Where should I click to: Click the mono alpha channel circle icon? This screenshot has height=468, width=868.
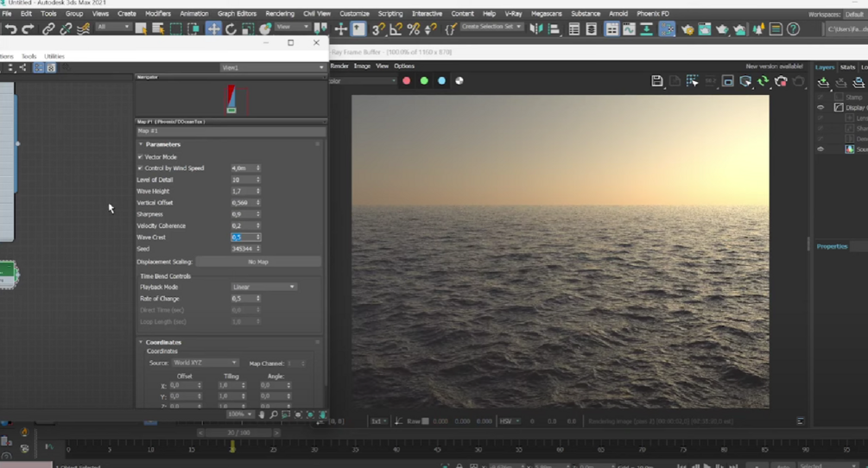pyautogui.click(x=459, y=81)
